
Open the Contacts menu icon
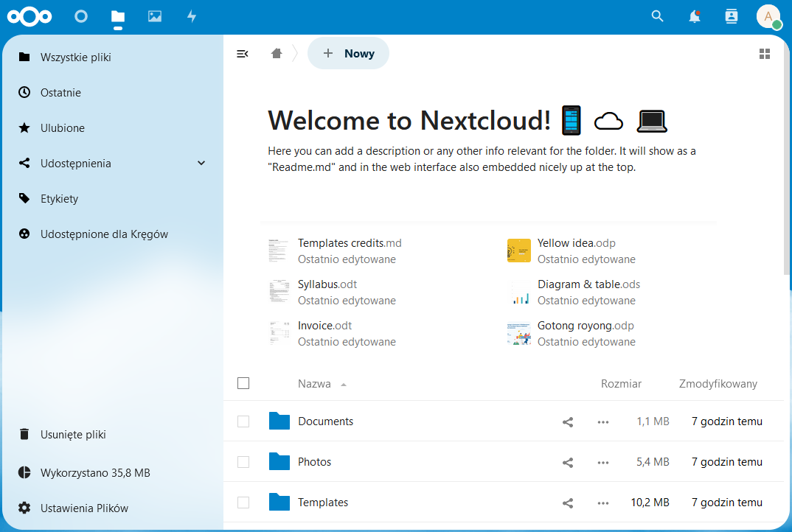tap(732, 17)
